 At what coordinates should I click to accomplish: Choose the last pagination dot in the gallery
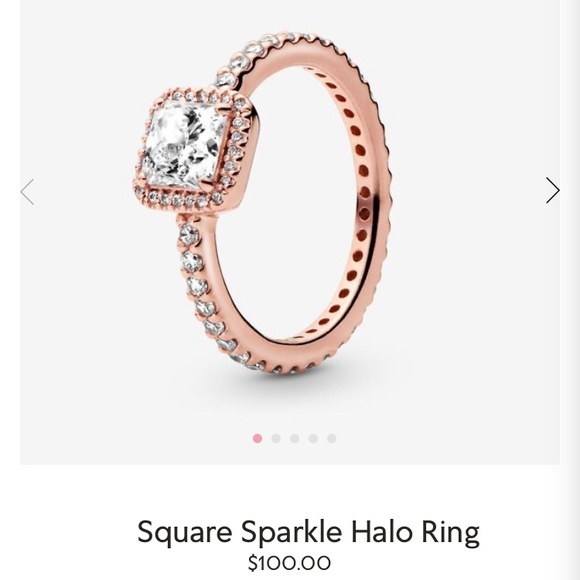click(x=331, y=438)
